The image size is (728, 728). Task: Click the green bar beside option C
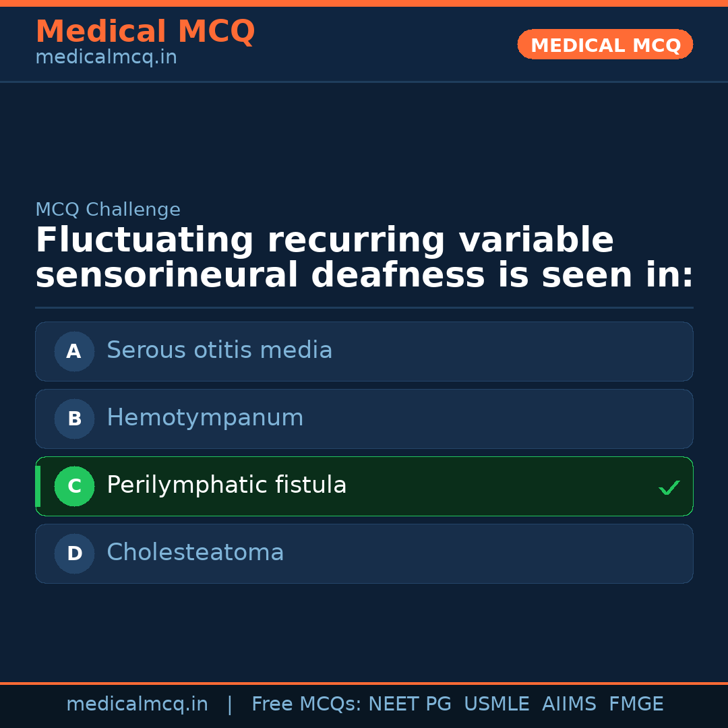point(38,486)
